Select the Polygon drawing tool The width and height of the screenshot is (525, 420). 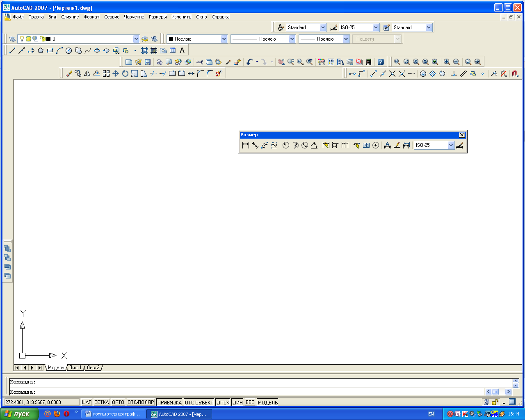[x=41, y=50]
